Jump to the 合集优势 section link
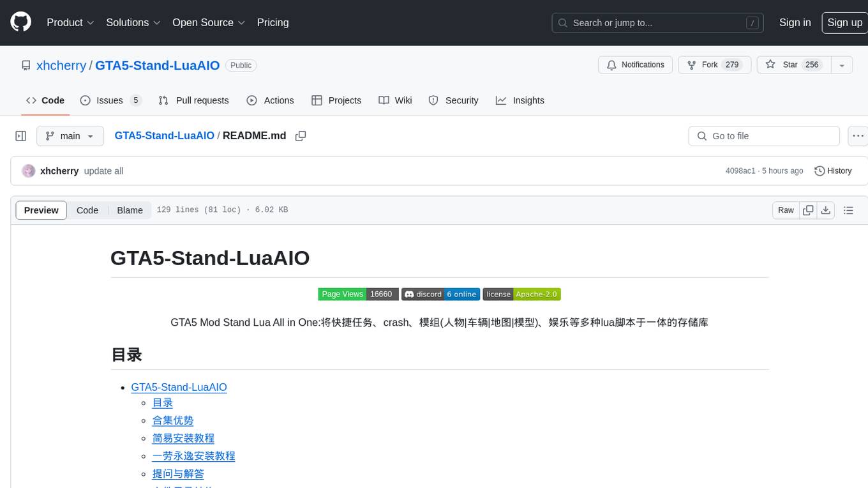This screenshot has height=488, width=868. pos(173,421)
